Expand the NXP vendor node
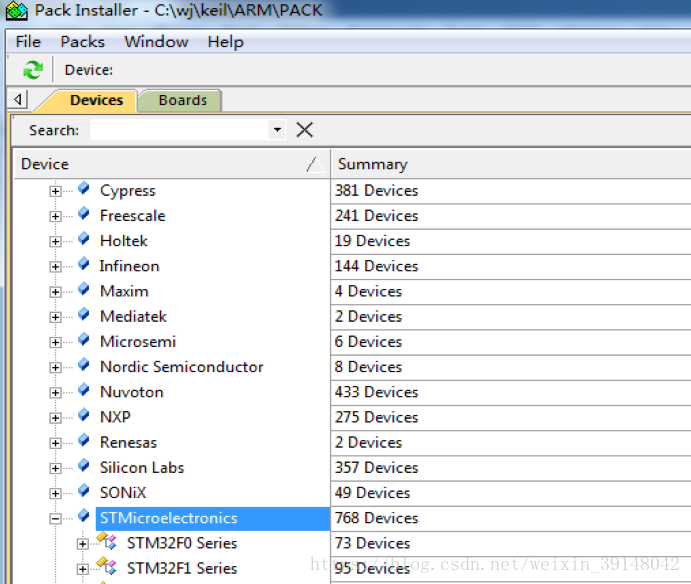 55,418
